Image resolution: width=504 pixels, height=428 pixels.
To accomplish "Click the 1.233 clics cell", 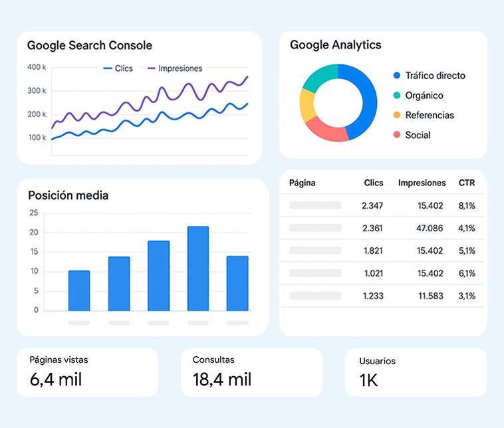I will 373,296.
